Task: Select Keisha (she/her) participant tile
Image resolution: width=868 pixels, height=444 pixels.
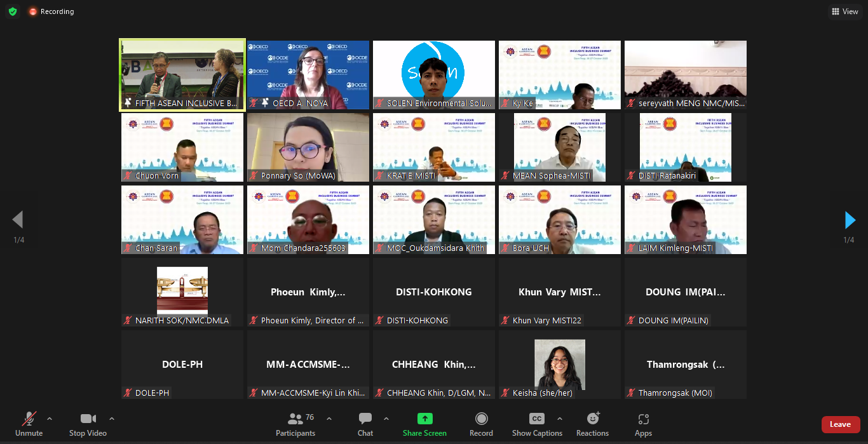Action: [559, 365]
